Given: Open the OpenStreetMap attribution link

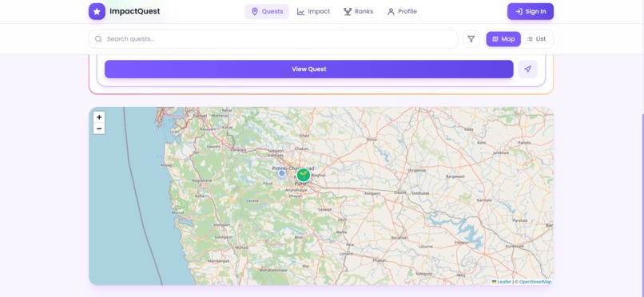Looking at the screenshot, I should (535, 282).
